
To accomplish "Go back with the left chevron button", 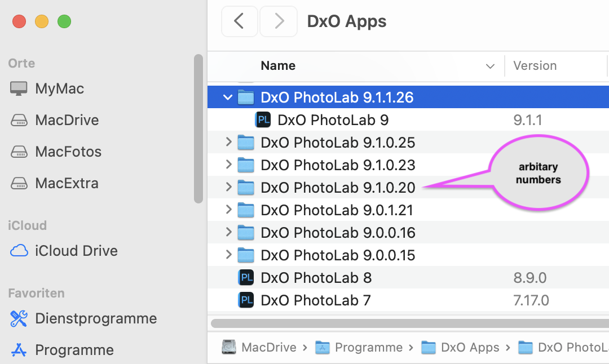I will click(x=239, y=22).
